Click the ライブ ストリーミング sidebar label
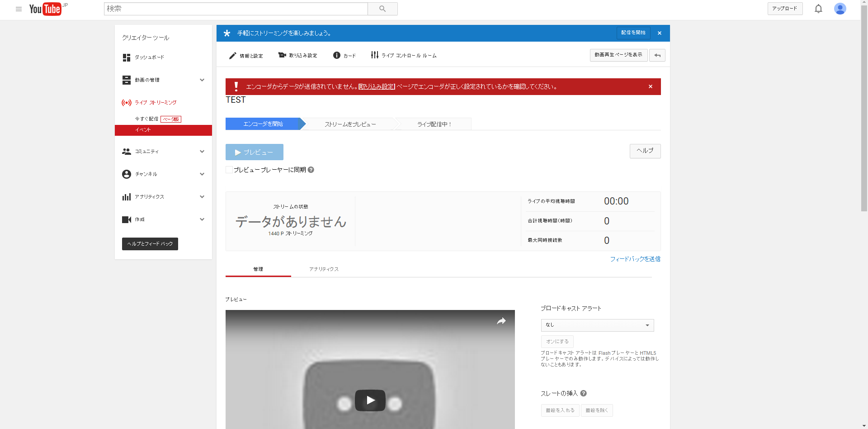Image resolution: width=868 pixels, height=429 pixels. [x=156, y=103]
